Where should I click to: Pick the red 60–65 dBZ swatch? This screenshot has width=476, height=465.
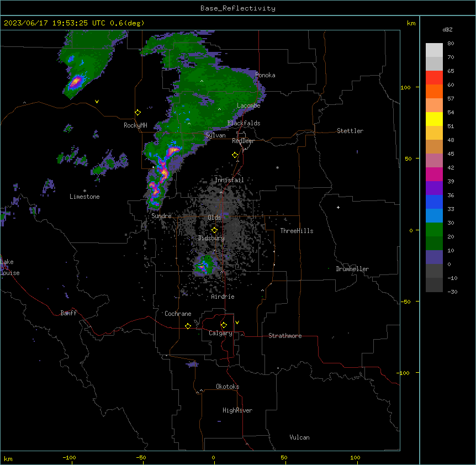434,78
